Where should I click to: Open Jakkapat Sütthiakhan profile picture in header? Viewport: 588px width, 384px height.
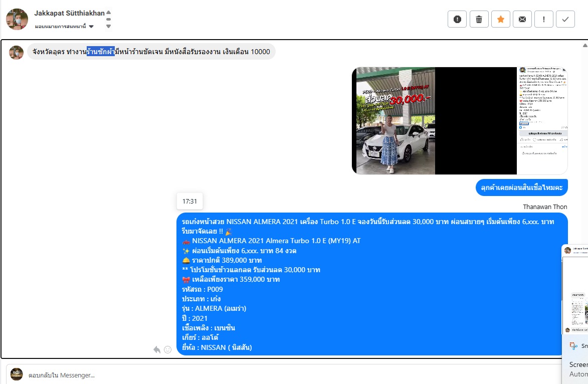click(17, 19)
